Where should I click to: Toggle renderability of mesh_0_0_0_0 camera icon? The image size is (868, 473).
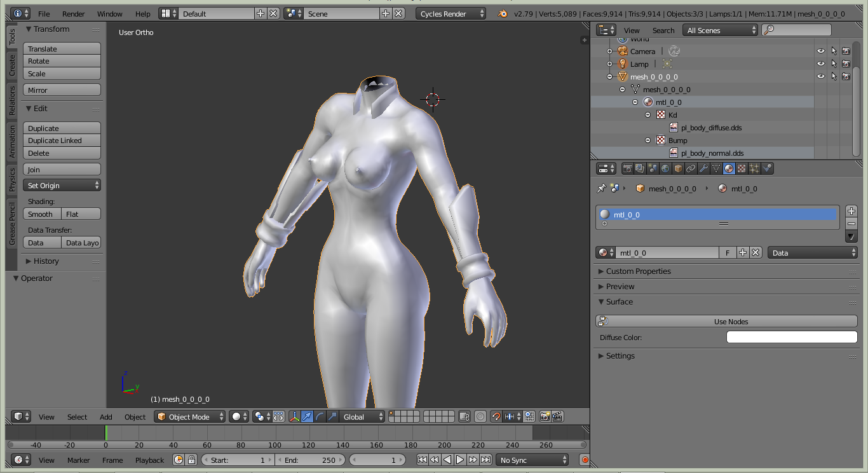coord(846,77)
